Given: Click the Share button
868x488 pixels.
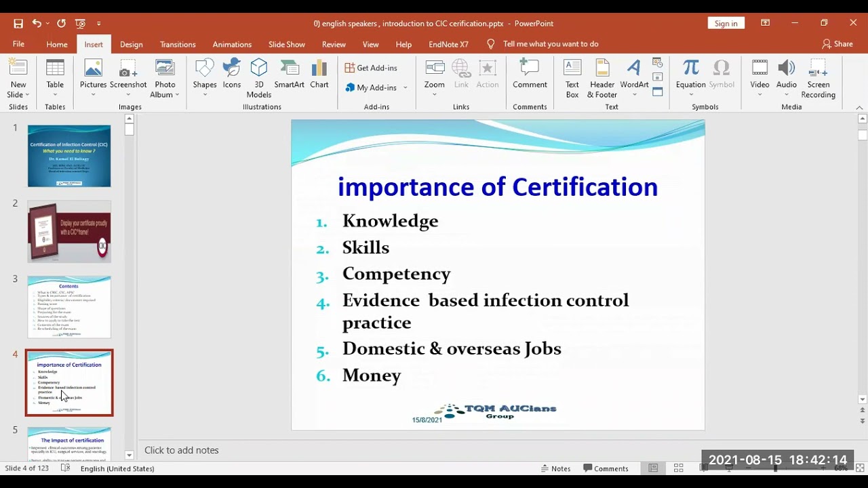Looking at the screenshot, I should pos(837,44).
